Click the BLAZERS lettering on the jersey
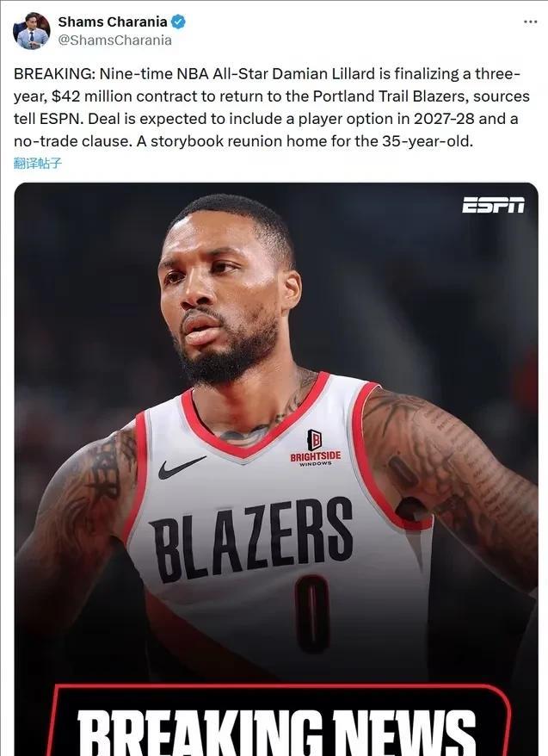This screenshot has width=548, height=756. [x=252, y=538]
